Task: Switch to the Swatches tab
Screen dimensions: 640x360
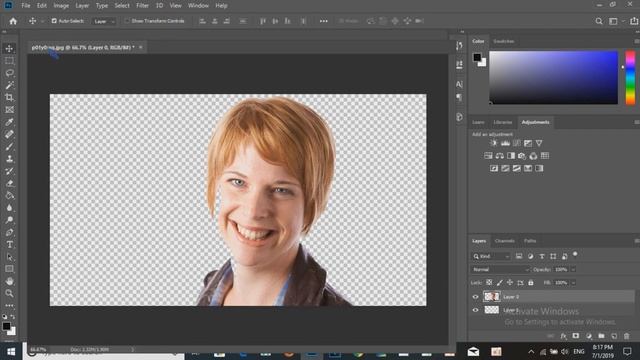Action: point(504,41)
